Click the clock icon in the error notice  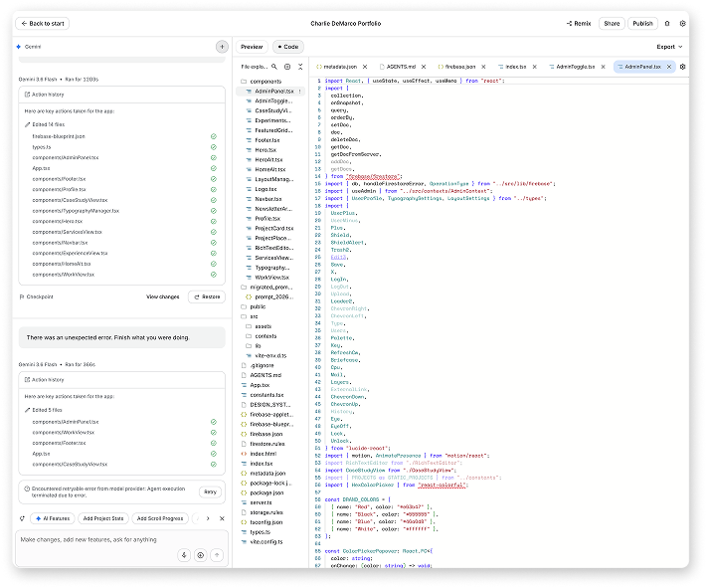pyautogui.click(x=27, y=489)
